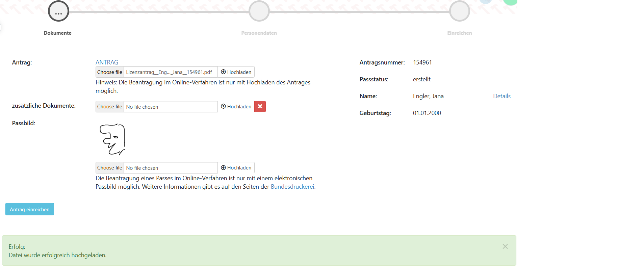Click 'No file chosen' field for zusätzliche Dokumente

[x=171, y=107]
